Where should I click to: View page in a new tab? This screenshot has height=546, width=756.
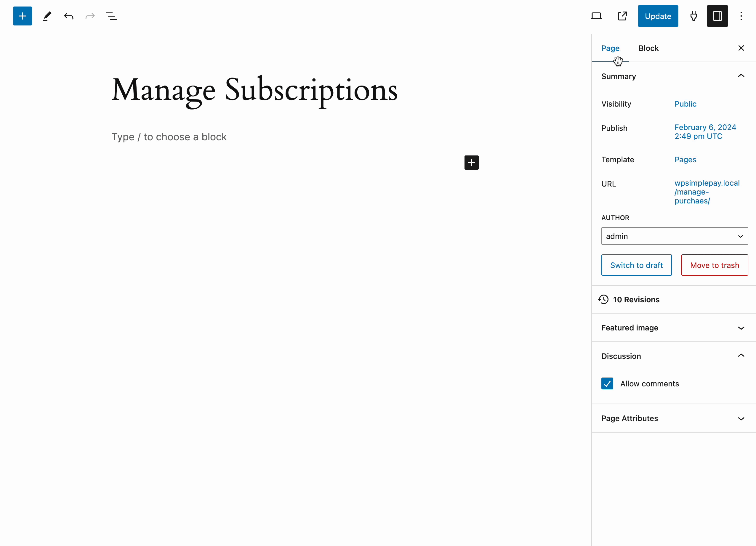pyautogui.click(x=622, y=16)
